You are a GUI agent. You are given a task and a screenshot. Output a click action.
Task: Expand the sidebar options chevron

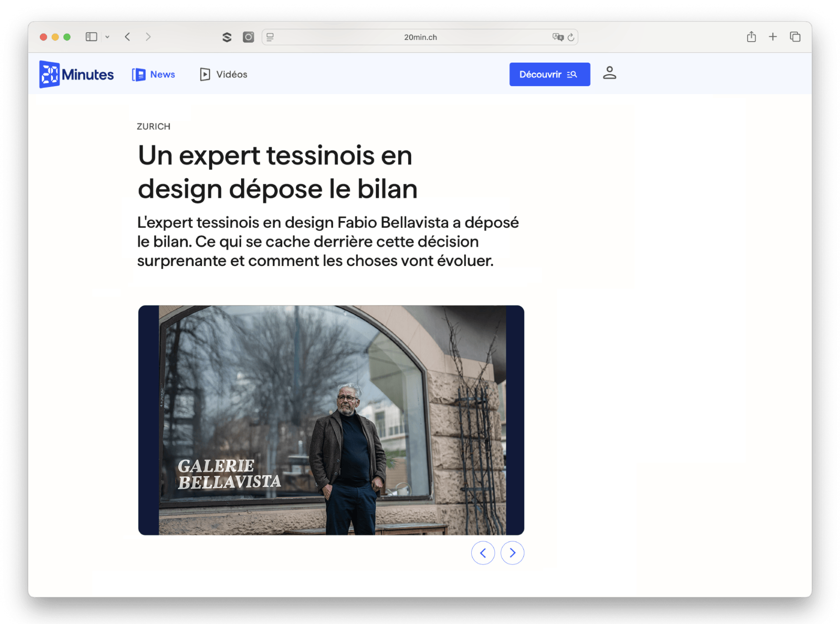click(x=108, y=37)
